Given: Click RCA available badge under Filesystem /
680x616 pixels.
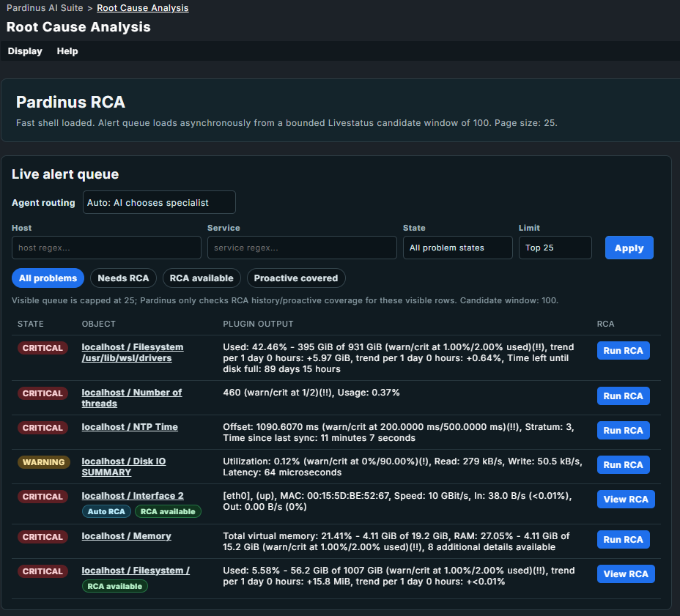Looking at the screenshot, I should tap(115, 586).
